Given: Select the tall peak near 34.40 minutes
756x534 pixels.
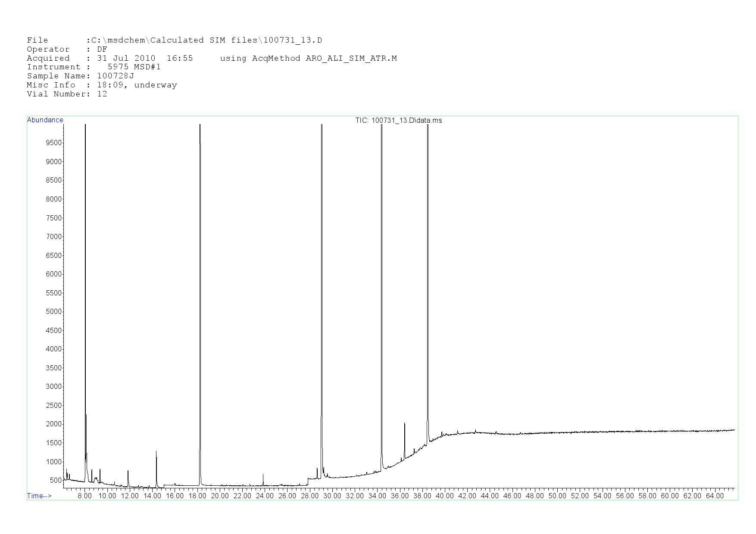Looking at the screenshot, I should [x=381, y=301].
